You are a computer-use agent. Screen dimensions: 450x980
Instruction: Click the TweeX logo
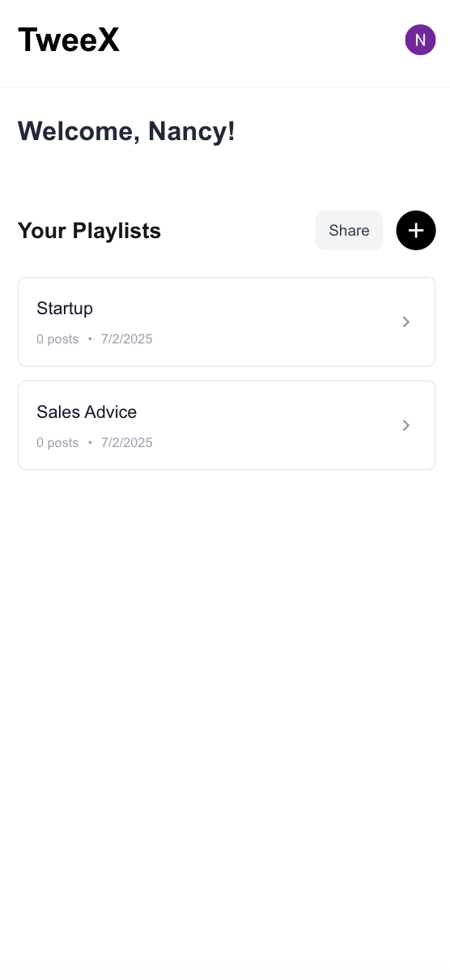tap(69, 40)
